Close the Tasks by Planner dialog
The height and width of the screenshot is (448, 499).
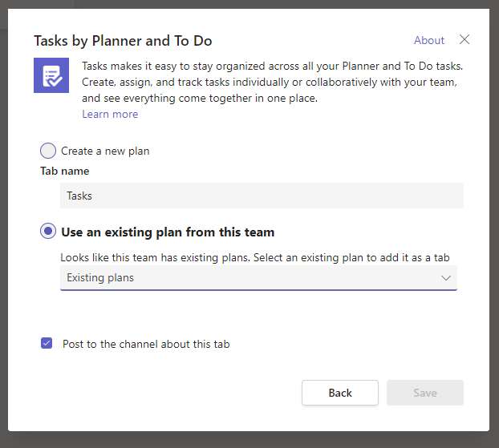pyautogui.click(x=465, y=40)
